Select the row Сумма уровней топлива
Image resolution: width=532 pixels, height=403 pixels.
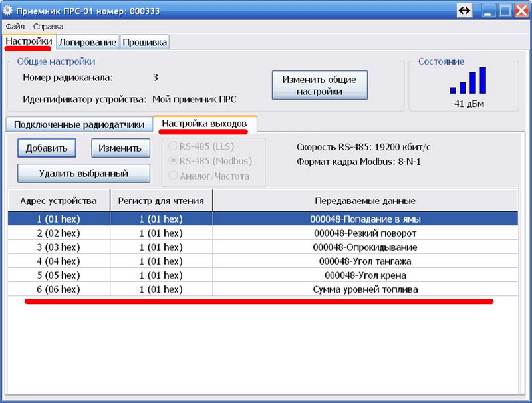tap(263, 289)
